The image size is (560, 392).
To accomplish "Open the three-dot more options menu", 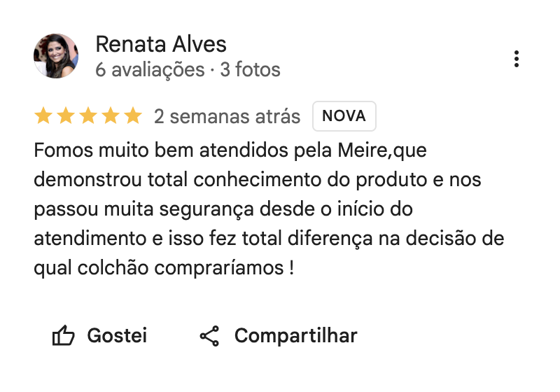I will [516, 59].
